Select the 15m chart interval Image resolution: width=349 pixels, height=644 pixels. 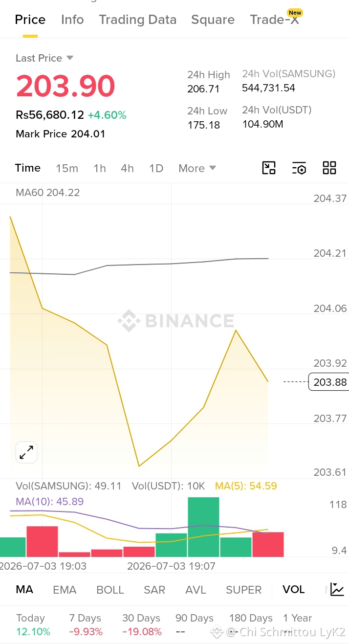(67, 168)
